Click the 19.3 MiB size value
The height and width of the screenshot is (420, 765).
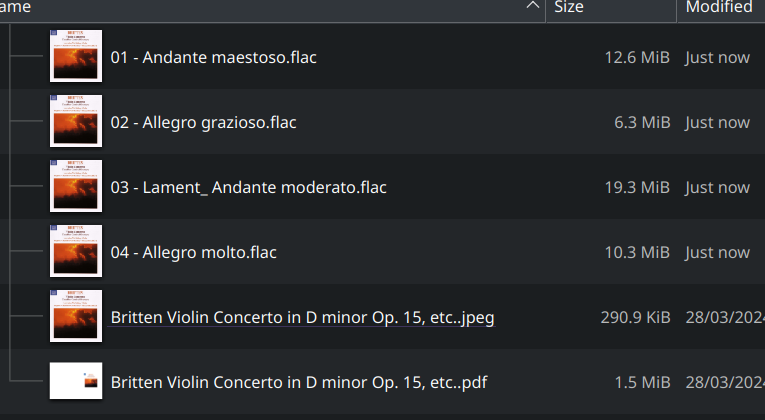pos(637,187)
